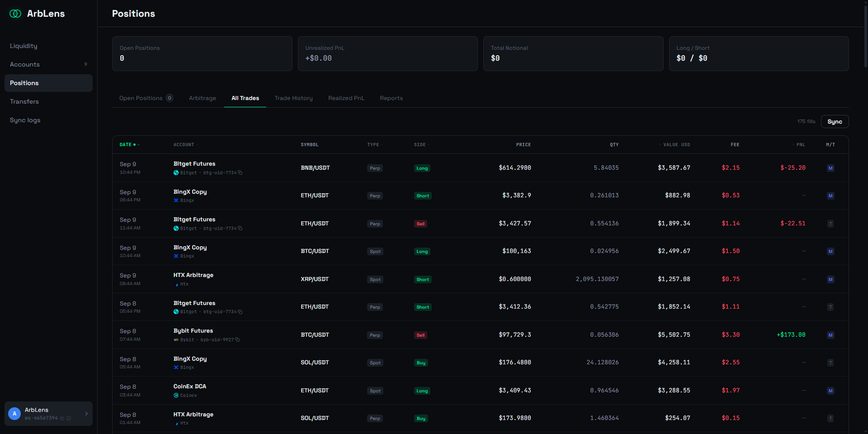Open Transfers in the sidebar
Screen dimensions: 868x434
(x=48, y=101)
